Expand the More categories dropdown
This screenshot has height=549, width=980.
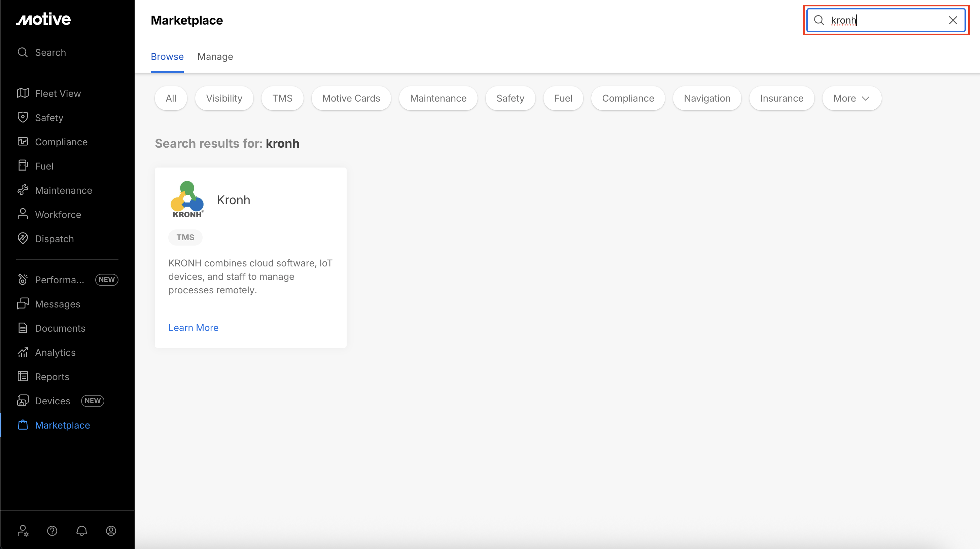coord(851,99)
